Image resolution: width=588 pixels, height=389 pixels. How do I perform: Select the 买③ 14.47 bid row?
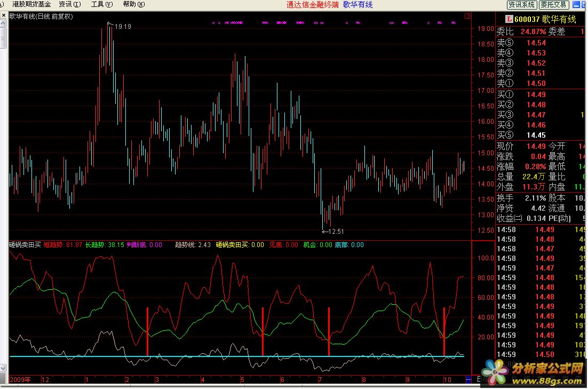click(541, 115)
